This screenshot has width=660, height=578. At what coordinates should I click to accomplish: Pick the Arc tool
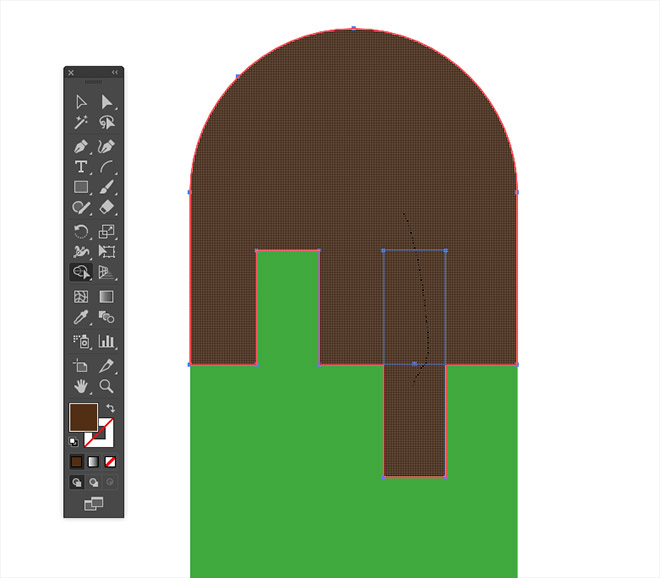[x=106, y=167]
